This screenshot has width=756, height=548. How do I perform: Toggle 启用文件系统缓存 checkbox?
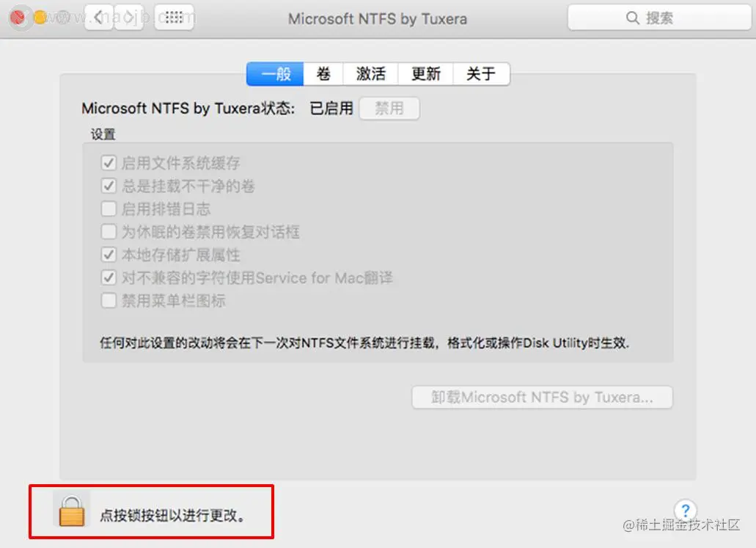tap(109, 163)
